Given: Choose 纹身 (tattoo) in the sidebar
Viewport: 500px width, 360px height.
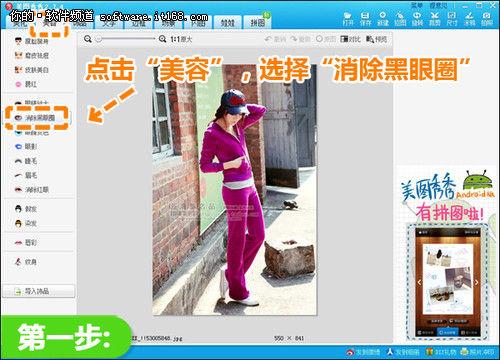Looking at the screenshot, I should point(26,262).
